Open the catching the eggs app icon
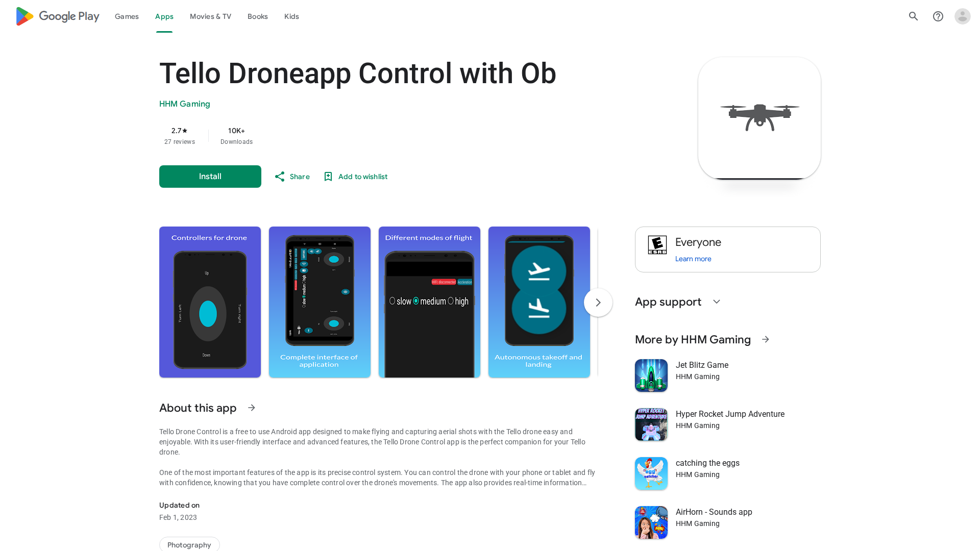980x551 pixels. tap(651, 473)
